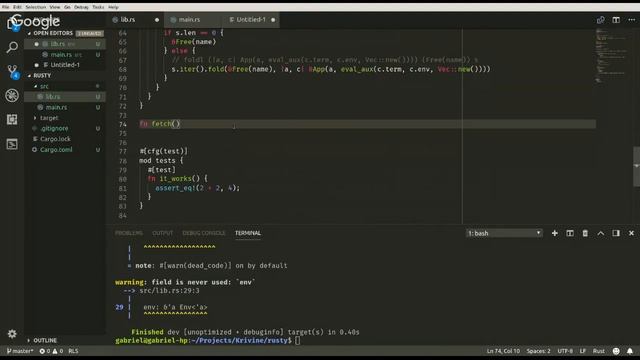Image resolution: width=640 pixels, height=360 pixels.
Task: Open the 1: bash terminal dropdown
Action: tap(504, 233)
